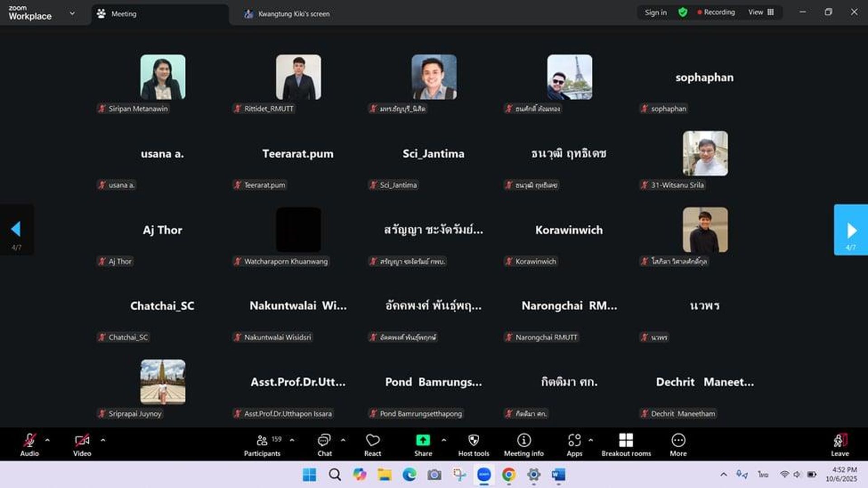868x488 pixels.
Task: Go to the next gallery page
Action: [850, 230]
